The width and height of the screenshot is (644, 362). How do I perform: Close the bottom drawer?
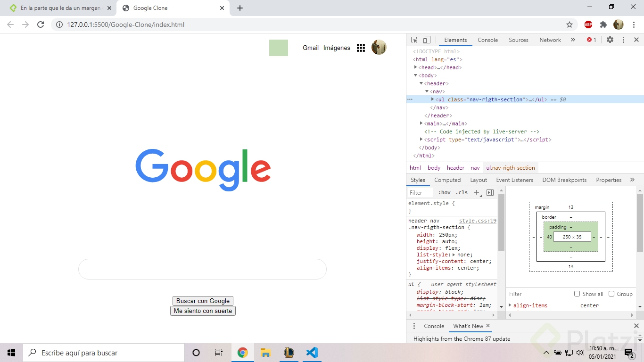(x=636, y=326)
